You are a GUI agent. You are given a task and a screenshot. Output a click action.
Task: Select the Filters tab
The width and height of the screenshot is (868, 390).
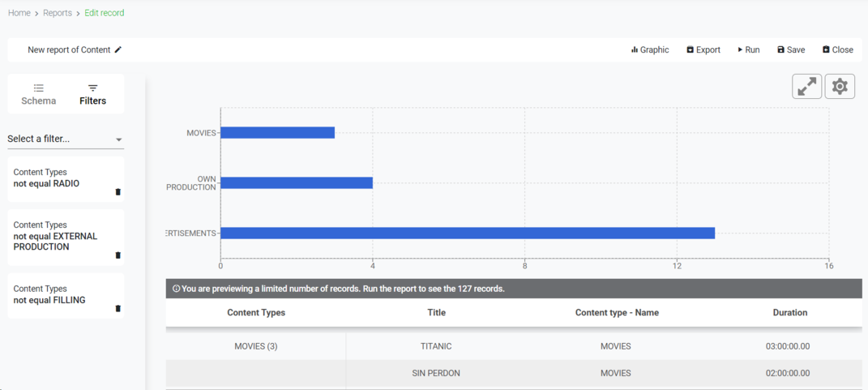(92, 94)
